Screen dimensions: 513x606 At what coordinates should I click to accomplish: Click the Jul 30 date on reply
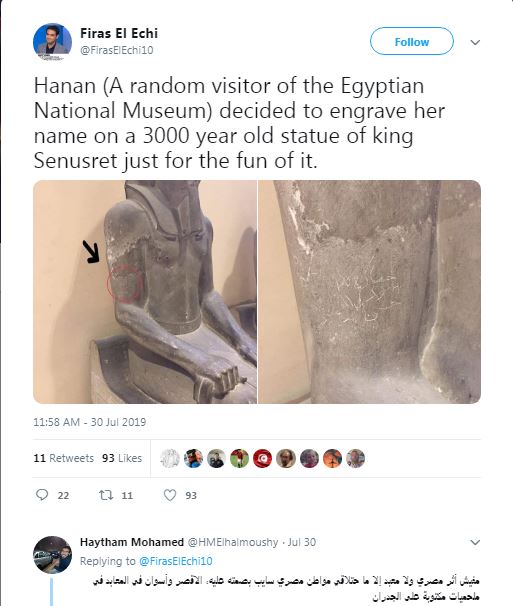pyautogui.click(x=302, y=542)
